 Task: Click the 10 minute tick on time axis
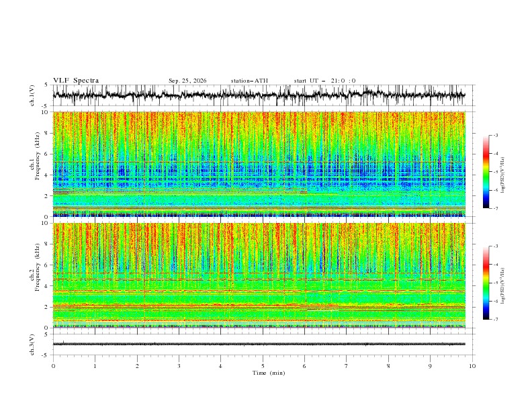472,366
